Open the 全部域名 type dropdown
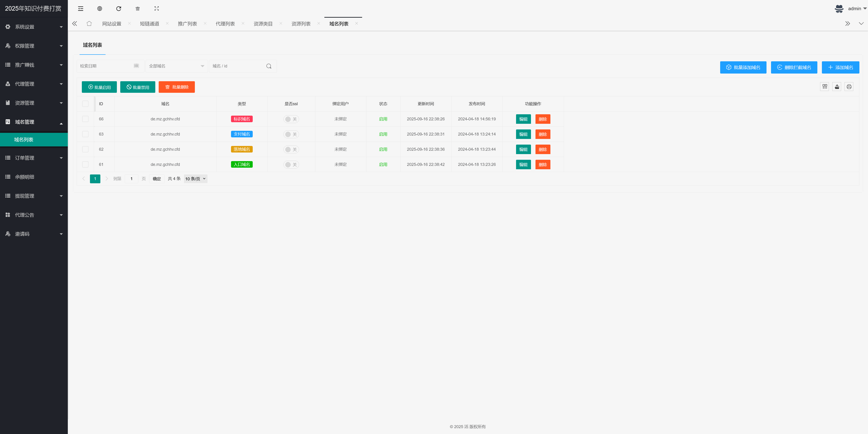The image size is (868, 434). click(x=176, y=66)
